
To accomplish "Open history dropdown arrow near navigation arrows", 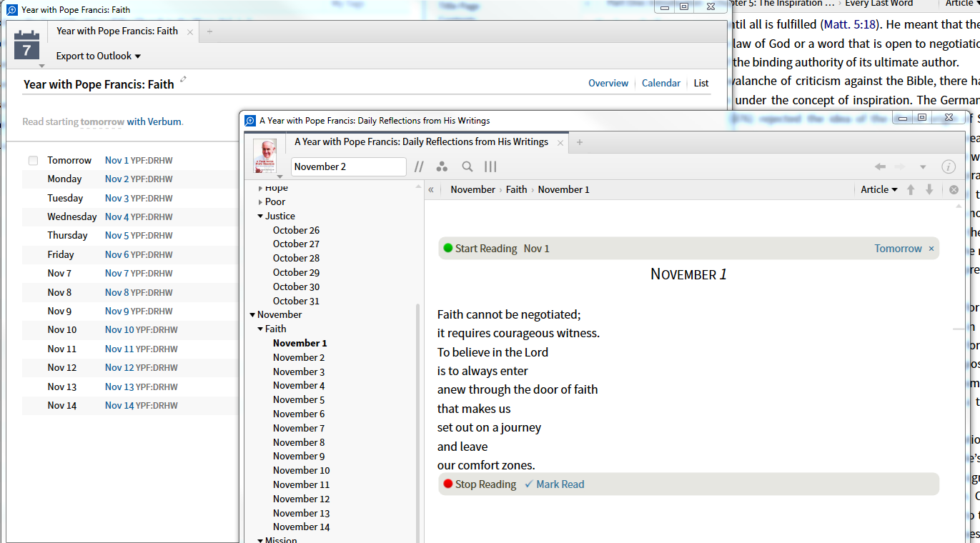I will [923, 167].
